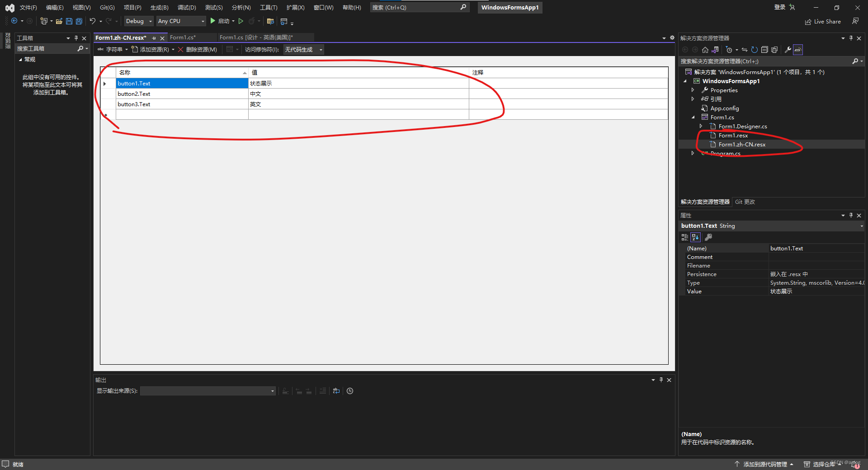
Task: Start without debugging using outline play icon
Action: coord(241,21)
